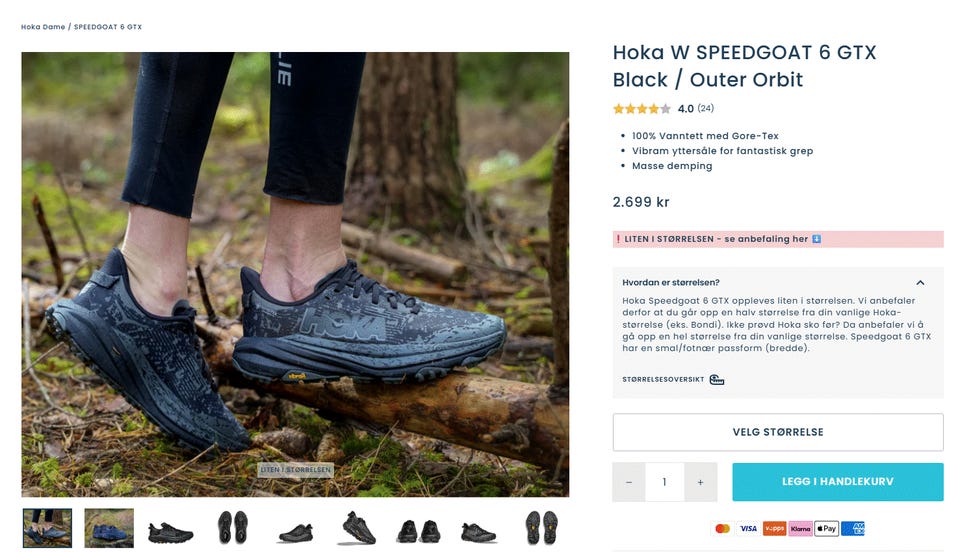Click the Visa payment icon
This screenshot has height=552, width=960.
[x=748, y=529]
